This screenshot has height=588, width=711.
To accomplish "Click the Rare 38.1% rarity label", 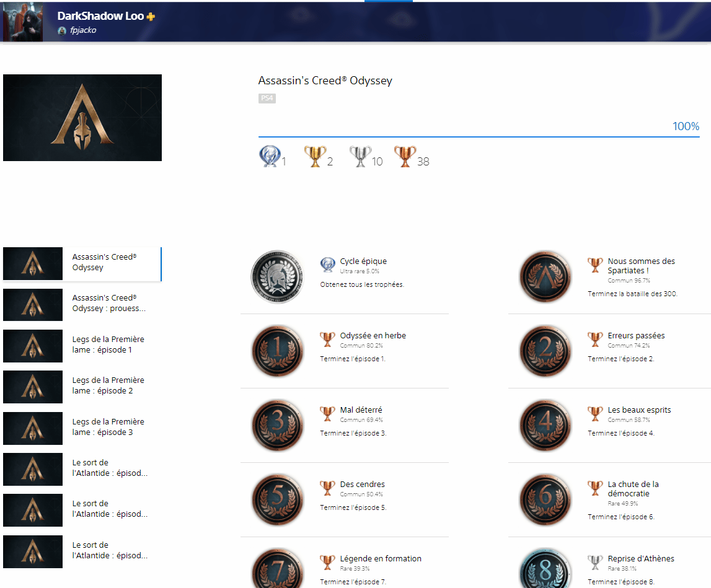I will point(622,569).
